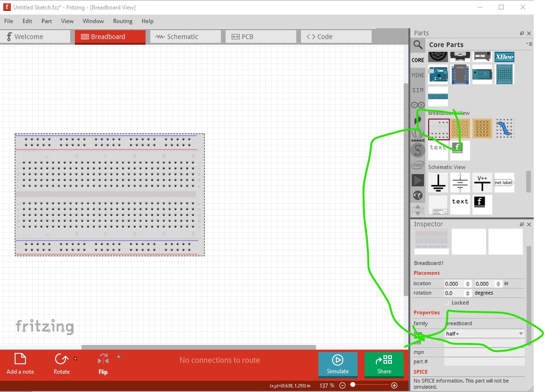Image resolution: width=545 pixels, height=392 pixels.
Task: Click the rotation stepper arrows
Action: point(467,293)
